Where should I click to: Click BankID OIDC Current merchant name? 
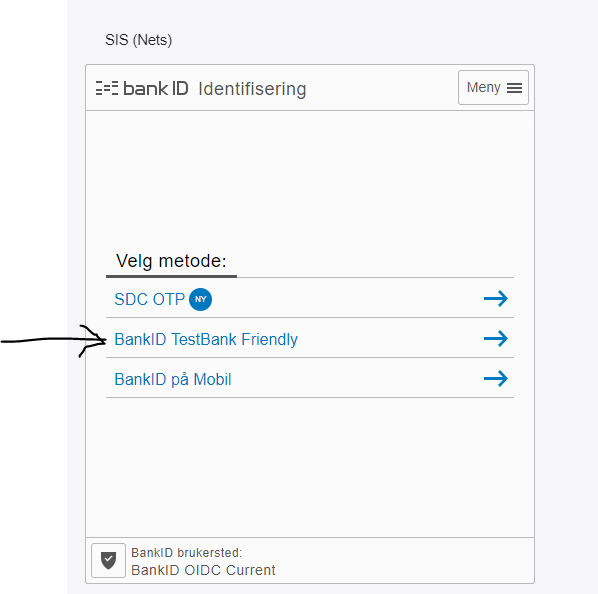tap(203, 570)
